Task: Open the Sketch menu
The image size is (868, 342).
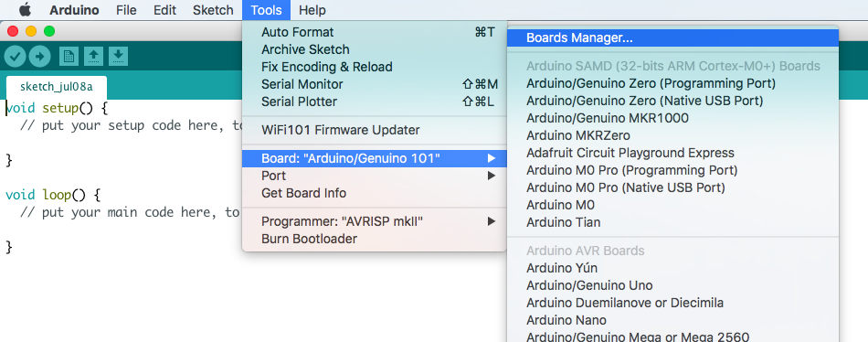Action: tap(213, 10)
